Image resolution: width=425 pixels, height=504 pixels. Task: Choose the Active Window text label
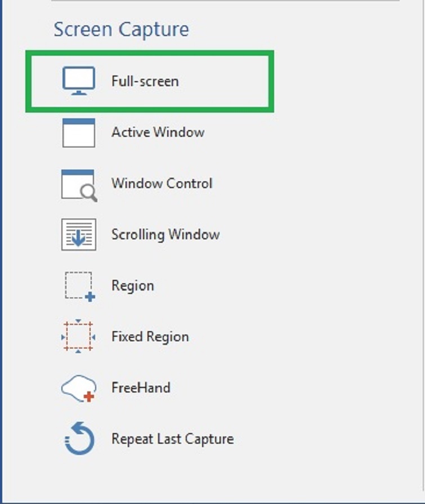pyautogui.click(x=158, y=132)
